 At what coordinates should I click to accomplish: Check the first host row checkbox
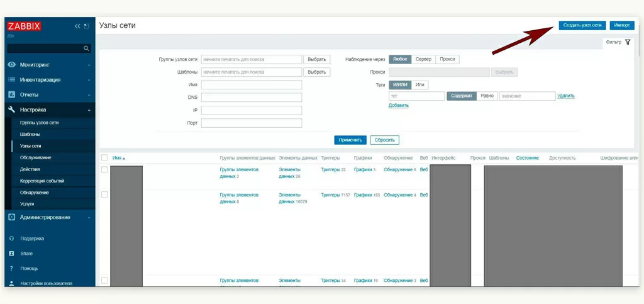click(104, 169)
